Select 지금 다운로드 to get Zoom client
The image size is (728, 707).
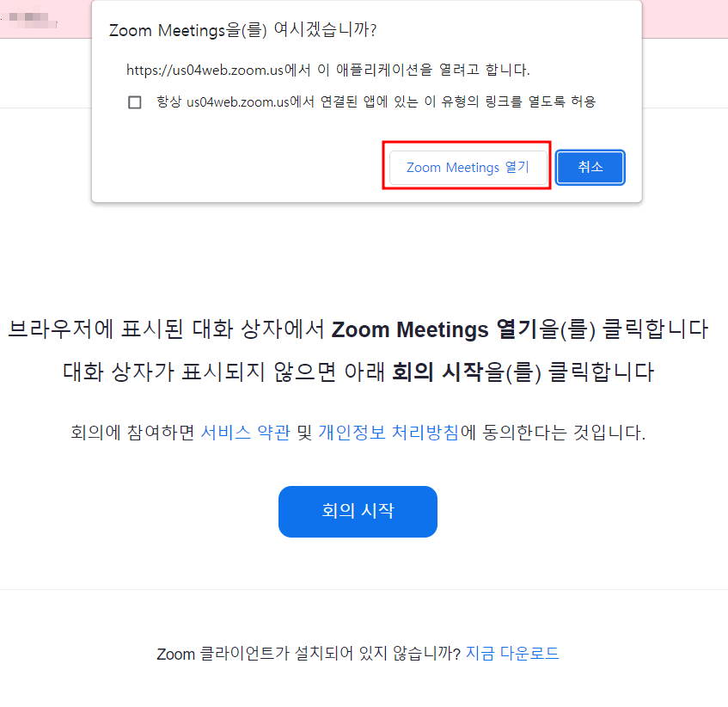[514, 654]
